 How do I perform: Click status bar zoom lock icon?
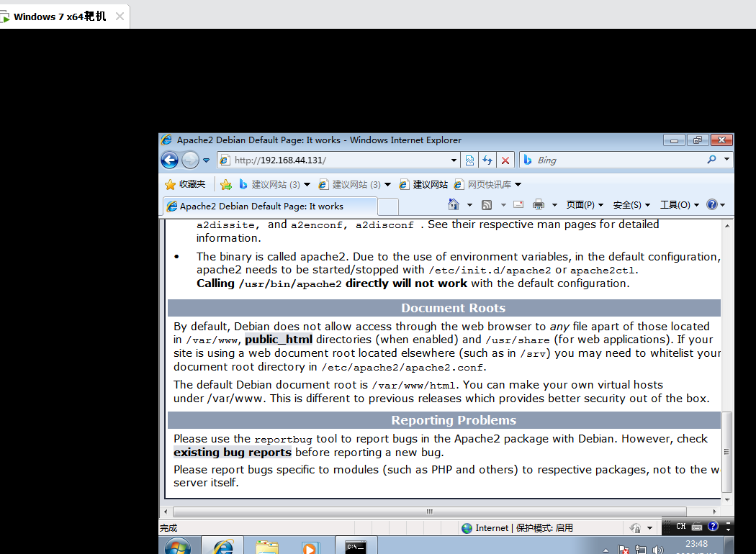click(635, 529)
